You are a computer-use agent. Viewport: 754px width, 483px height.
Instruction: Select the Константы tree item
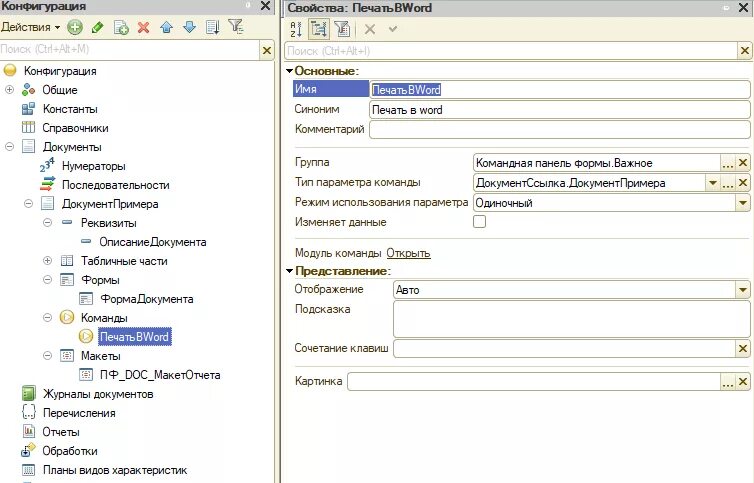click(70, 109)
